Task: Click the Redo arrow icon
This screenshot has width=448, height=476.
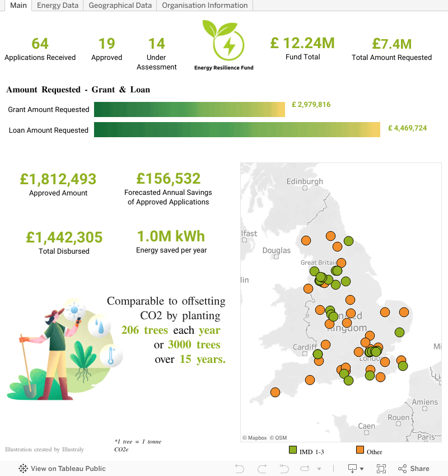Action: pos(262,469)
